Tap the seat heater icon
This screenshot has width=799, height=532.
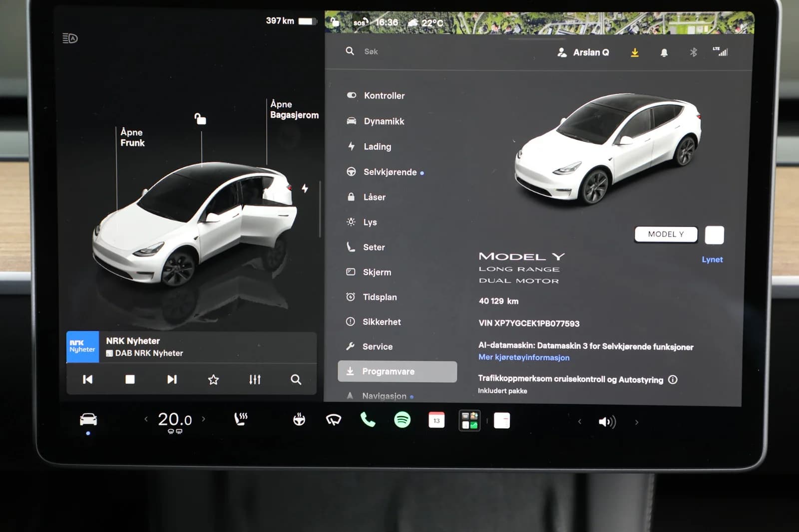[x=241, y=419]
